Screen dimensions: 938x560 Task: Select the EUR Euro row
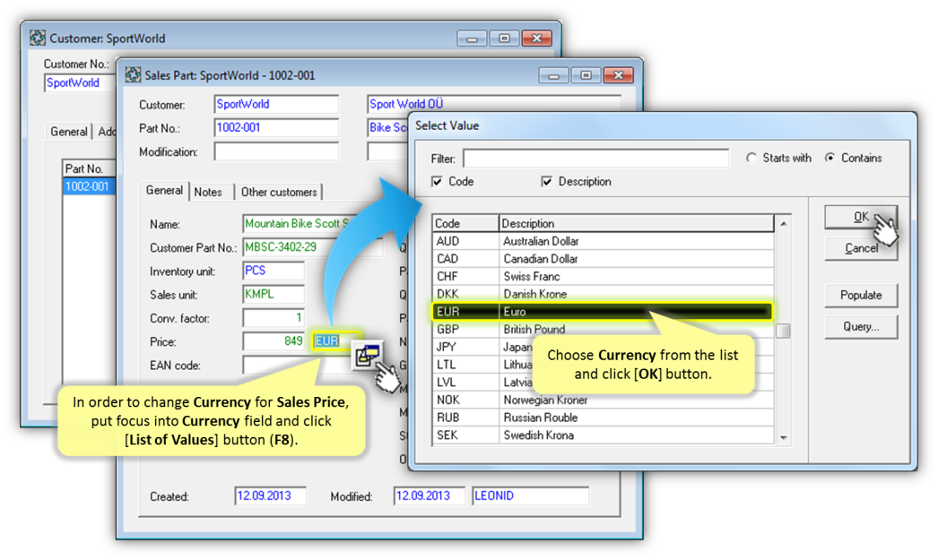tap(601, 312)
